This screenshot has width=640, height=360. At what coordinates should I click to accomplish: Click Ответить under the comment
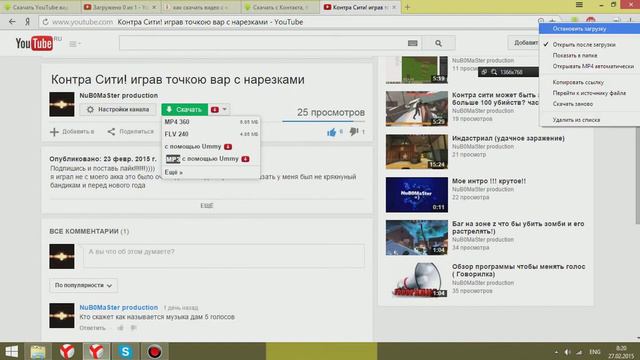(x=92, y=328)
